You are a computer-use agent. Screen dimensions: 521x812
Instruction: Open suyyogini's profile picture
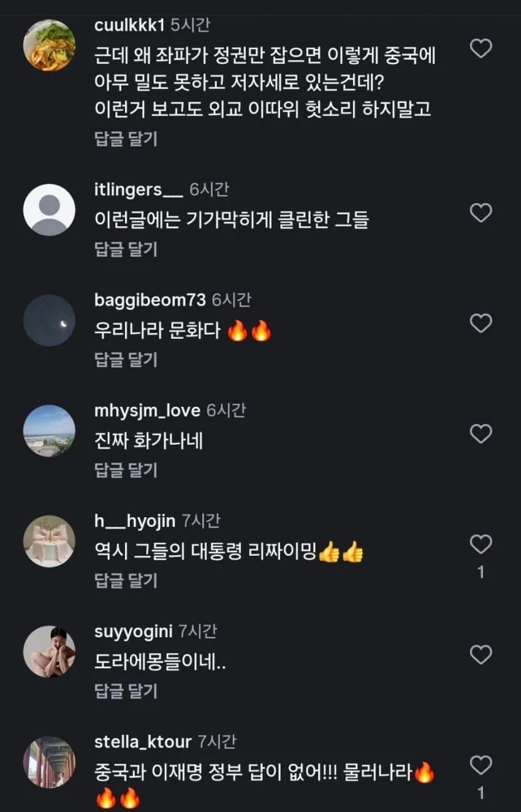(49, 652)
